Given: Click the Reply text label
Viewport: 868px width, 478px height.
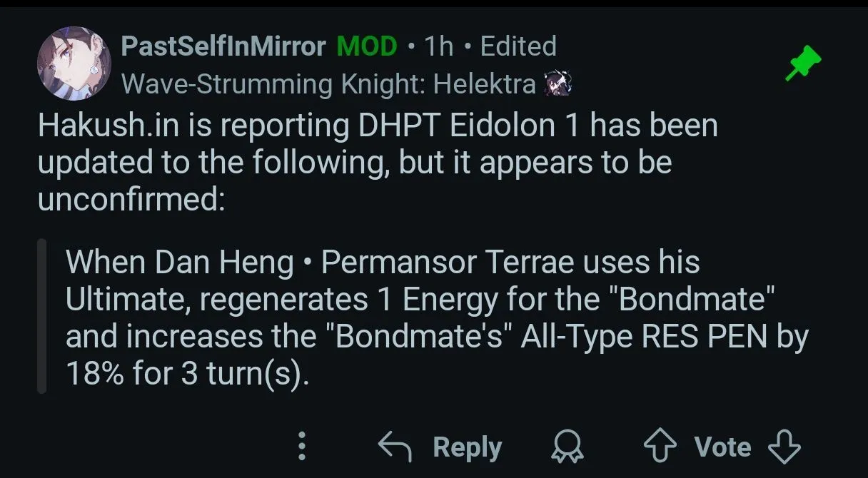Looking at the screenshot, I should [468, 447].
